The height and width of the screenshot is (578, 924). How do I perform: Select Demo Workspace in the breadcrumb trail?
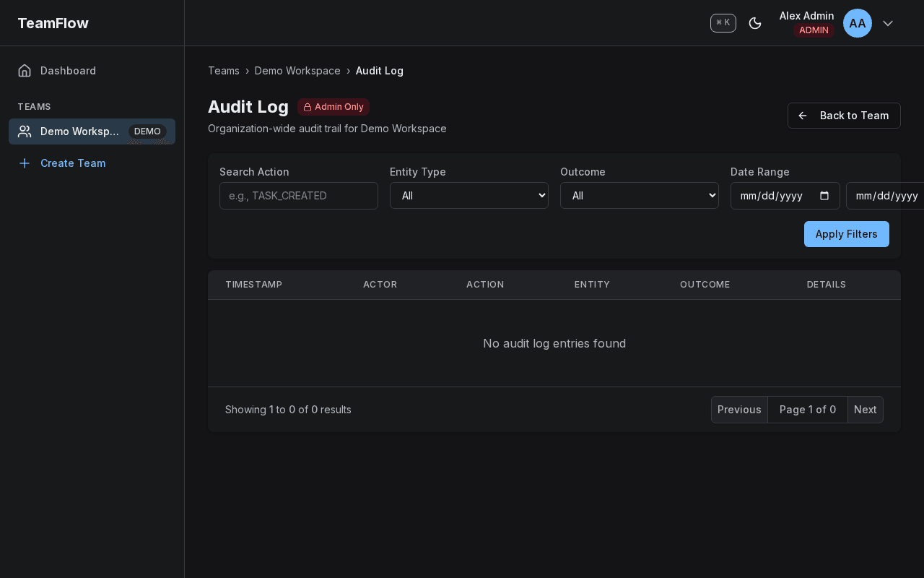pyautogui.click(x=297, y=70)
